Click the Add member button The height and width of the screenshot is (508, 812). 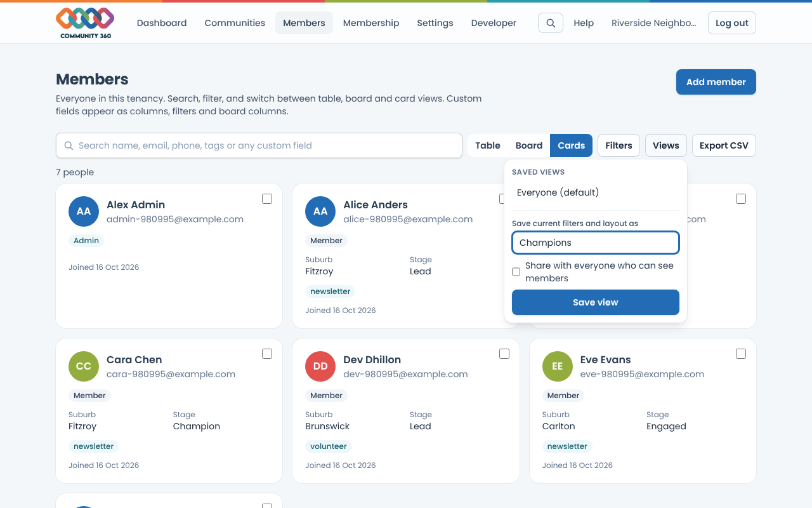pos(716,82)
